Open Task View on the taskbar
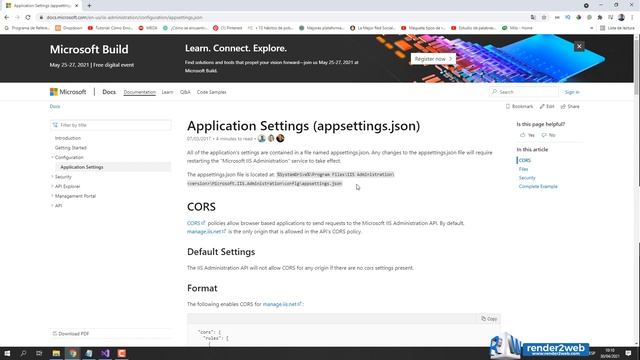This screenshot has height=360, width=640. point(39,353)
